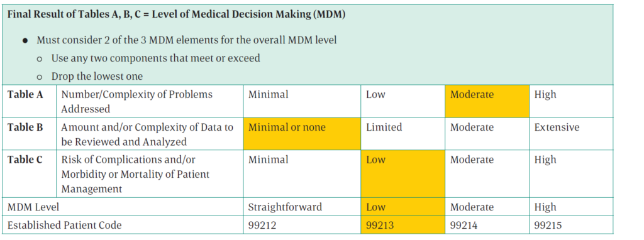
Task: Click the 99215 code cell
Action: (571, 226)
